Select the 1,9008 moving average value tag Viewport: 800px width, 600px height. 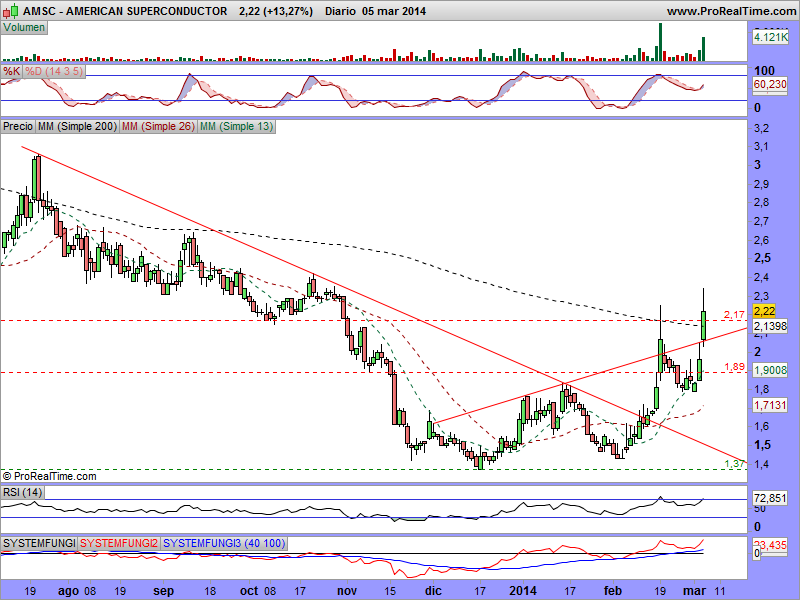770,370
